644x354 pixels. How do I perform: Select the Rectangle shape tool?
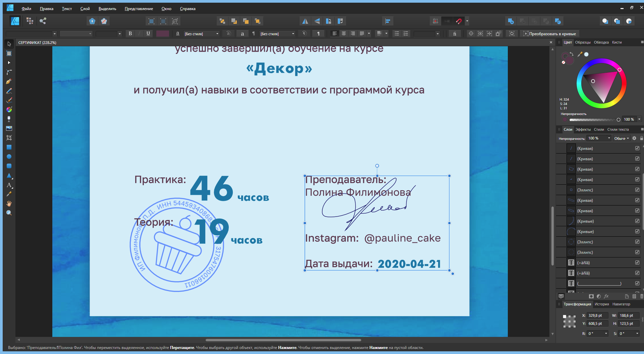(x=9, y=147)
